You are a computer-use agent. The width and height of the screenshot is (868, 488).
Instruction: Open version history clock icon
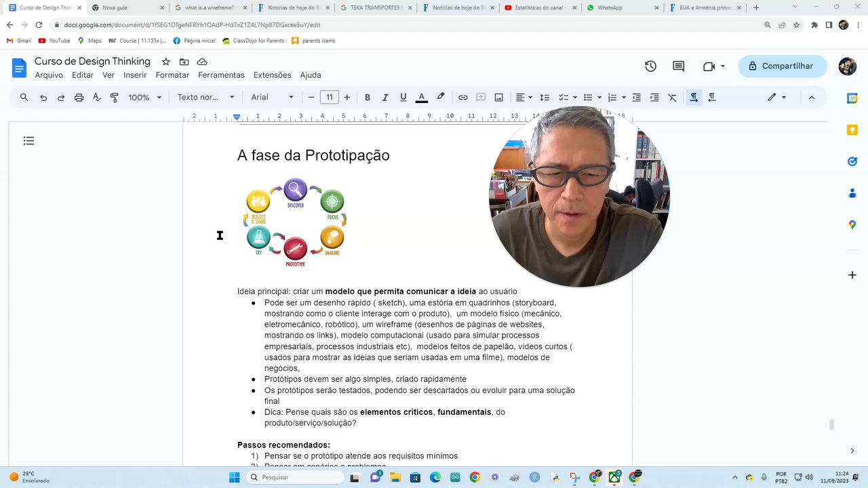(650, 66)
